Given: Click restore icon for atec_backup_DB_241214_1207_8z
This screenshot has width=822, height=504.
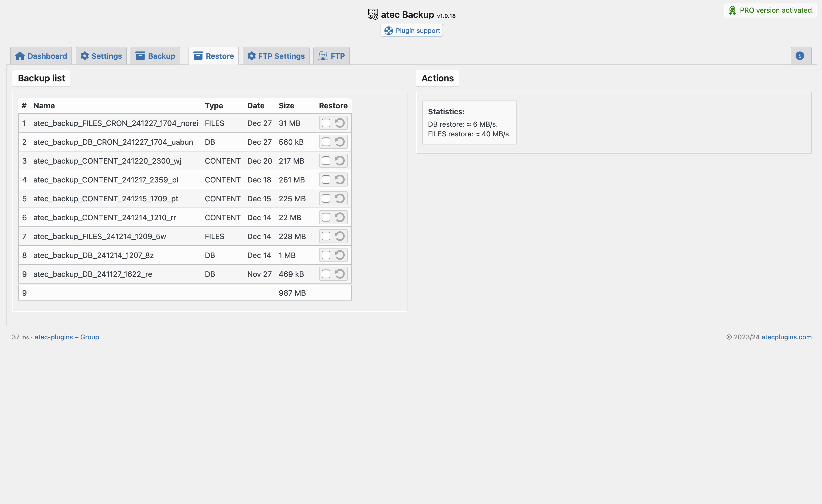Looking at the screenshot, I should pyautogui.click(x=340, y=255).
